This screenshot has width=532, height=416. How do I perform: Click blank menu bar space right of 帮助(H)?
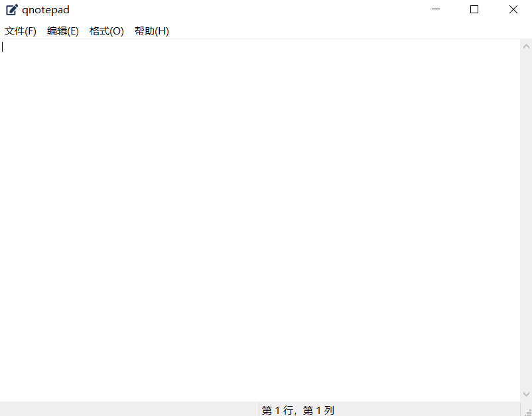click(345, 31)
